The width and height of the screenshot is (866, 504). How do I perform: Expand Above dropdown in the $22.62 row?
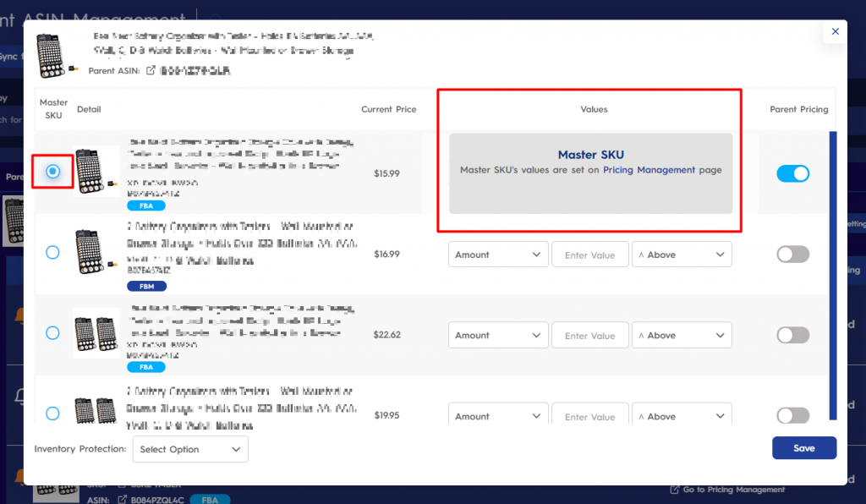coord(682,335)
